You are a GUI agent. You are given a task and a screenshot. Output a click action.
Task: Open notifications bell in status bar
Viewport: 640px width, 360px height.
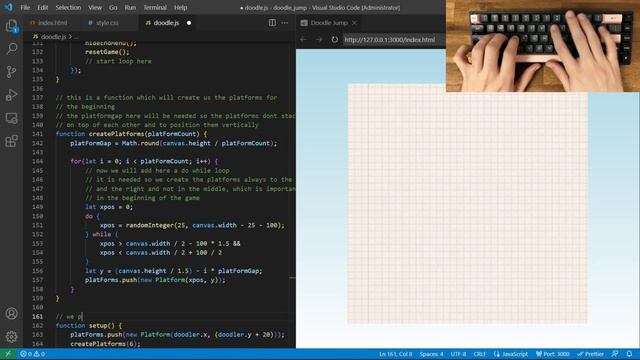pos(629,354)
